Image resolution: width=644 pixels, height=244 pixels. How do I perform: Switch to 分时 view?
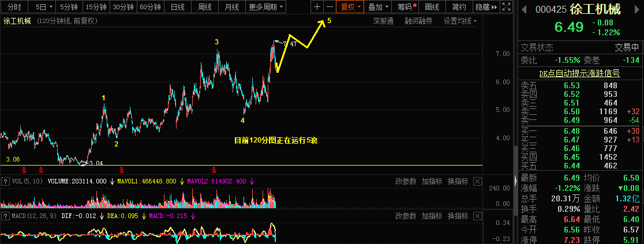(x=14, y=7)
